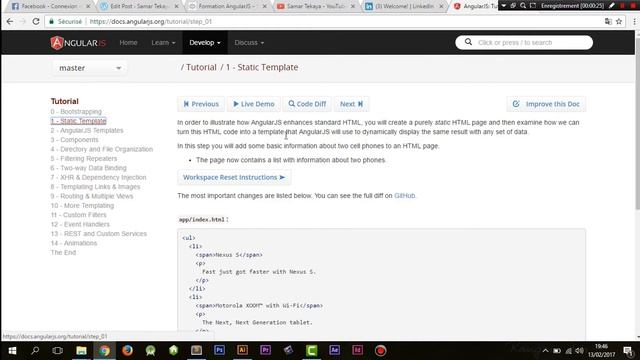Screen dimensions: 640x360
Task: Click the Tutorial breadcrumb link
Action: coord(201,67)
